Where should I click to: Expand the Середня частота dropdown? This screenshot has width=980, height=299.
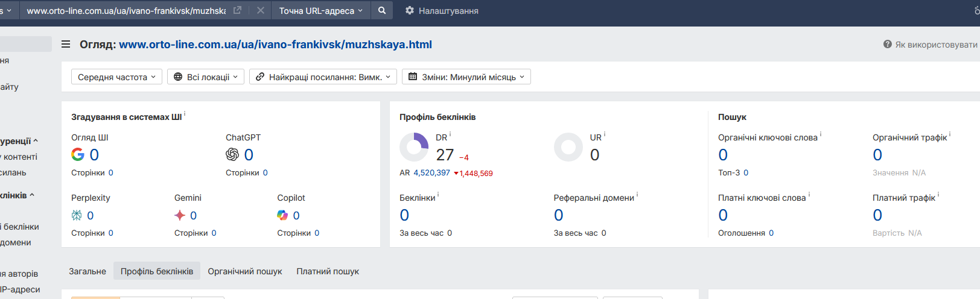click(x=116, y=77)
